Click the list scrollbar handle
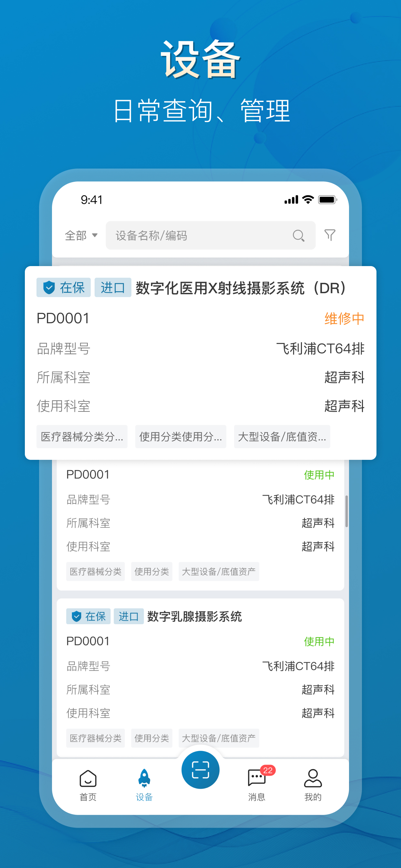401x868 pixels. click(346, 511)
